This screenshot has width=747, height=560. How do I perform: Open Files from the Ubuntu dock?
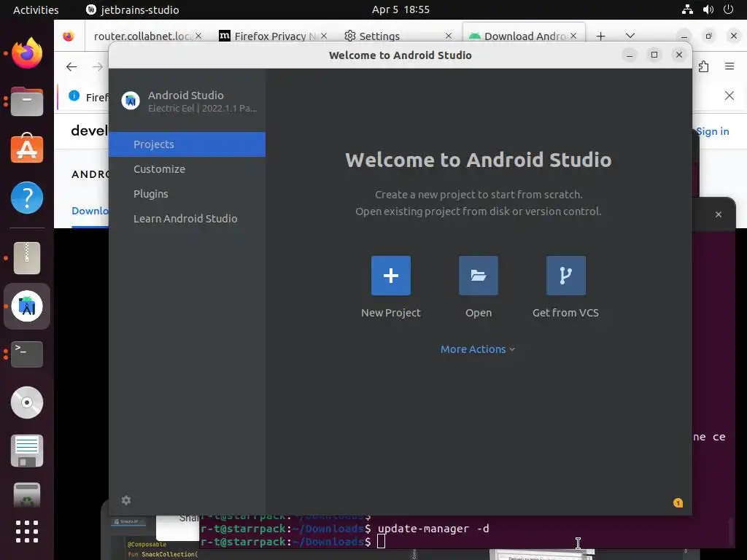click(x=27, y=101)
